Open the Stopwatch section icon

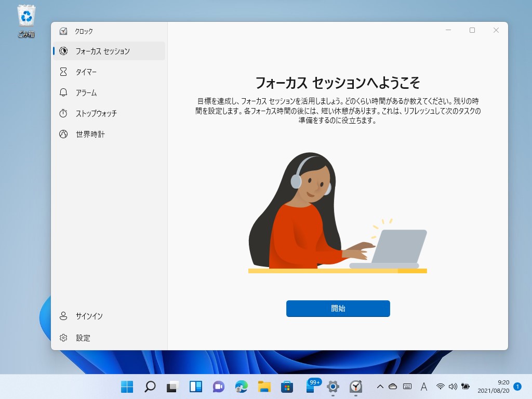(63, 113)
